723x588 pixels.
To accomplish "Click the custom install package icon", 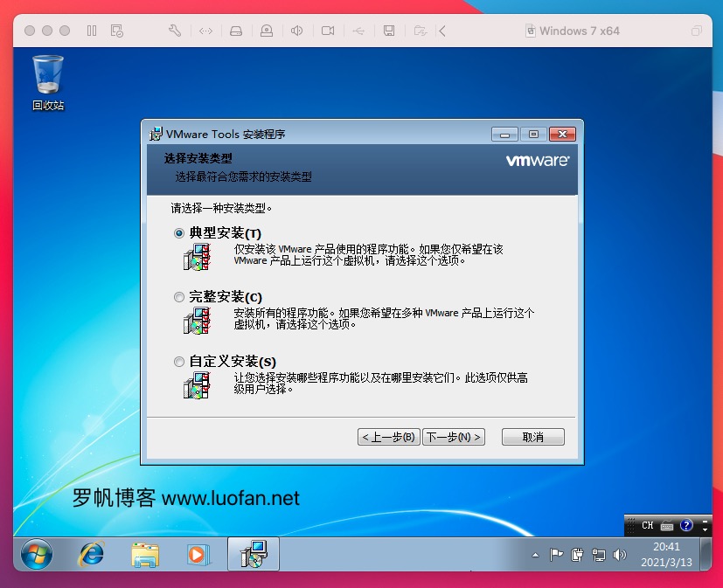I will [x=197, y=385].
